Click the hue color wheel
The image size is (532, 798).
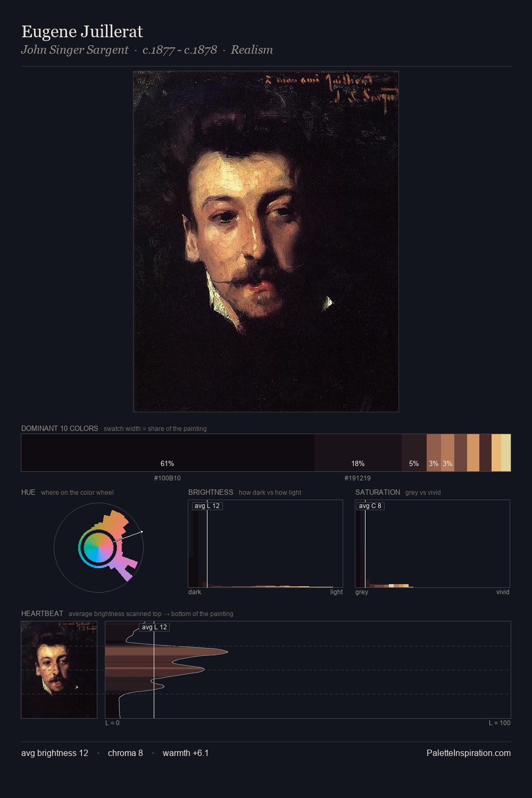[98, 547]
